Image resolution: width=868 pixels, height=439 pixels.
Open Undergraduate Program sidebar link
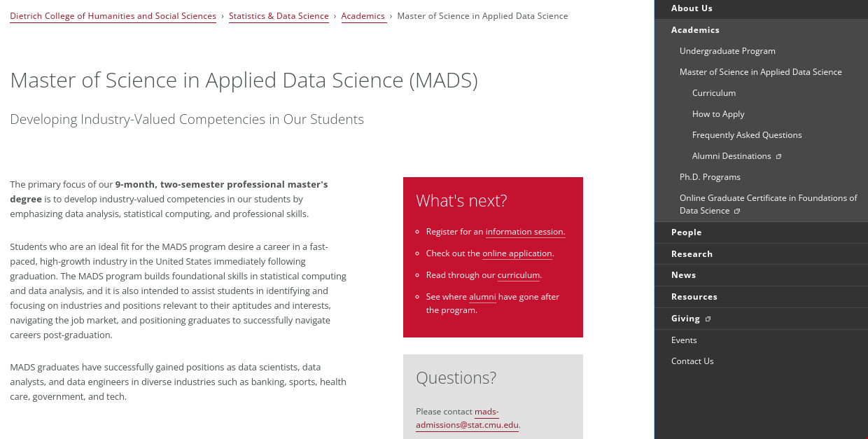coord(727,51)
